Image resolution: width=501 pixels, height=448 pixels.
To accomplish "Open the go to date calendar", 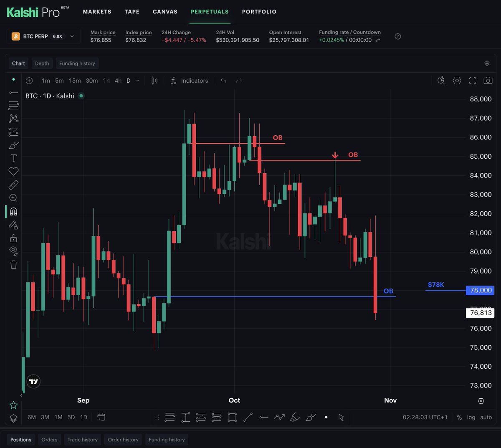I will [101, 417].
